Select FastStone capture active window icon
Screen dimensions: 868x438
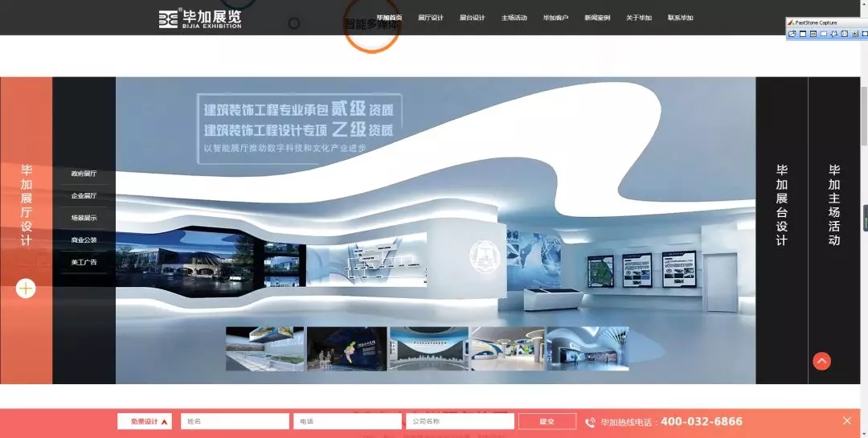coord(802,34)
